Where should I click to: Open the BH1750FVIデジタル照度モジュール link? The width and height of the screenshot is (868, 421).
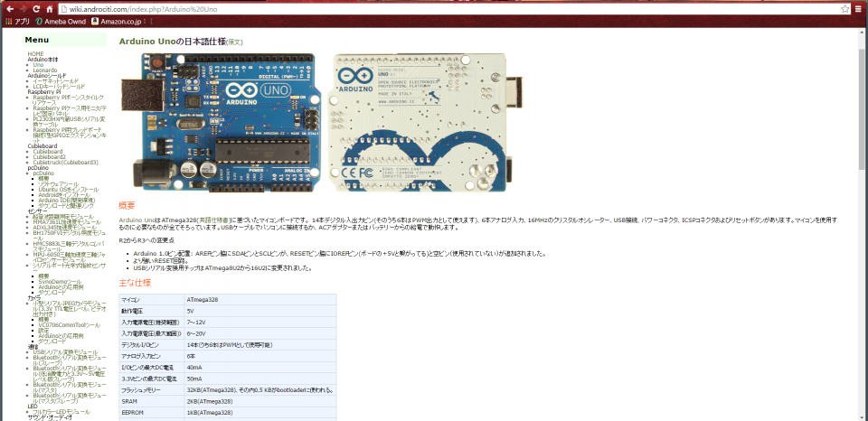(68, 235)
